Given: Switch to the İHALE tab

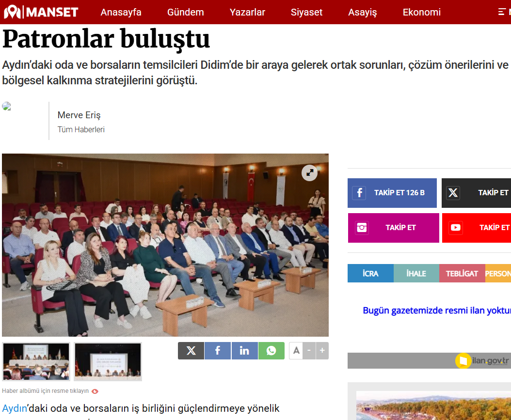Looking at the screenshot, I should point(416,273).
